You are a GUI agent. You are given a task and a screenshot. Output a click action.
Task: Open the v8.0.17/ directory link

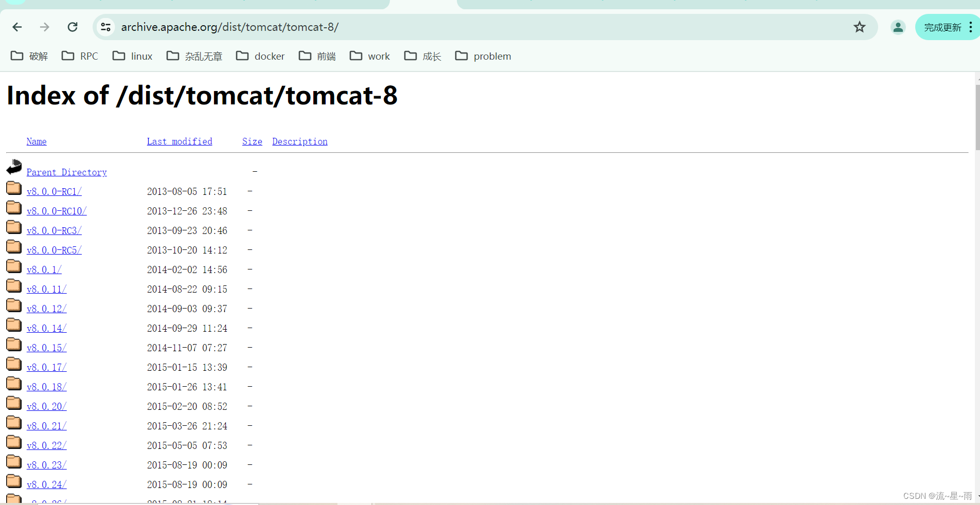coord(47,367)
